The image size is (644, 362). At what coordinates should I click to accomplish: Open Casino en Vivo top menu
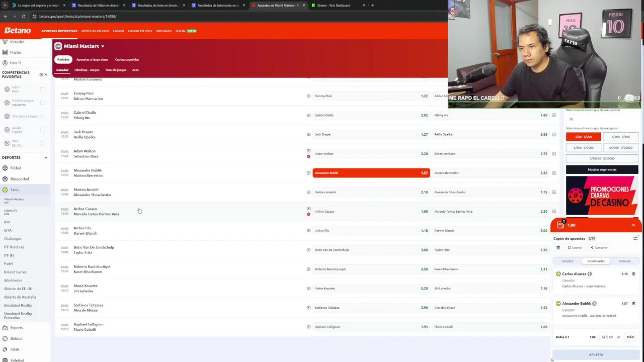point(140,31)
